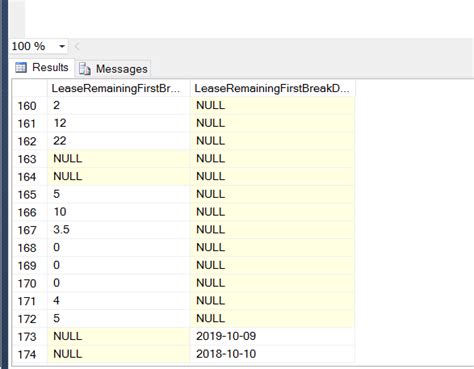Click first-column NULL cell in row 164
The image size is (474, 369).
118,177
